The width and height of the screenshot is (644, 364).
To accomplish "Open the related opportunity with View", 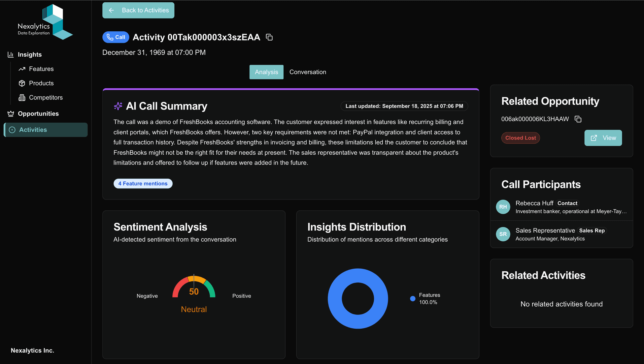I will click(x=603, y=138).
